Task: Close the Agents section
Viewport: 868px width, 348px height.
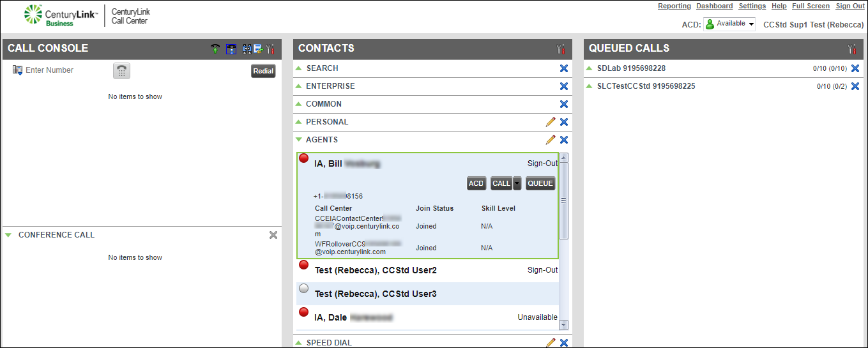Action: coord(563,140)
